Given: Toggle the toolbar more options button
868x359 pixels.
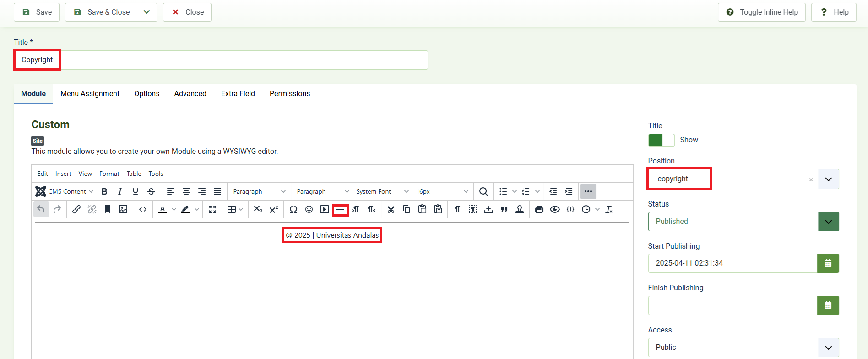Looking at the screenshot, I should pyautogui.click(x=588, y=191).
